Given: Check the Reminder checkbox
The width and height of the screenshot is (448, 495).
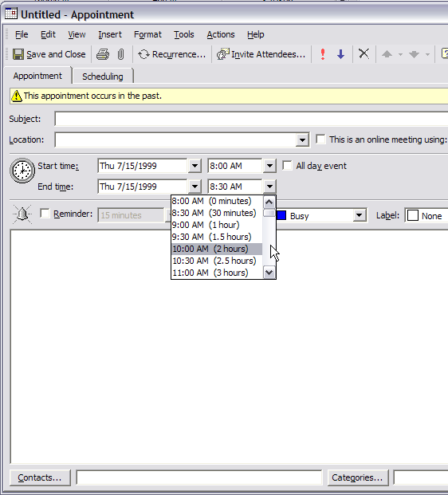Looking at the screenshot, I should (x=45, y=214).
